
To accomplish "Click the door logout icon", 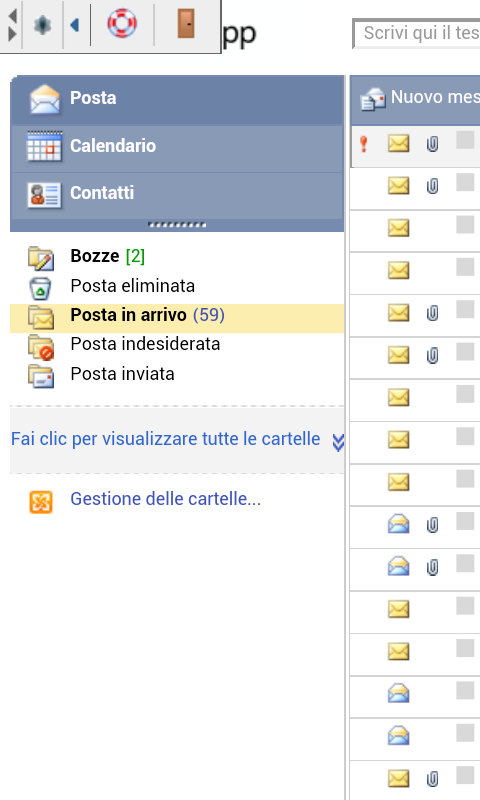I will click(186, 23).
